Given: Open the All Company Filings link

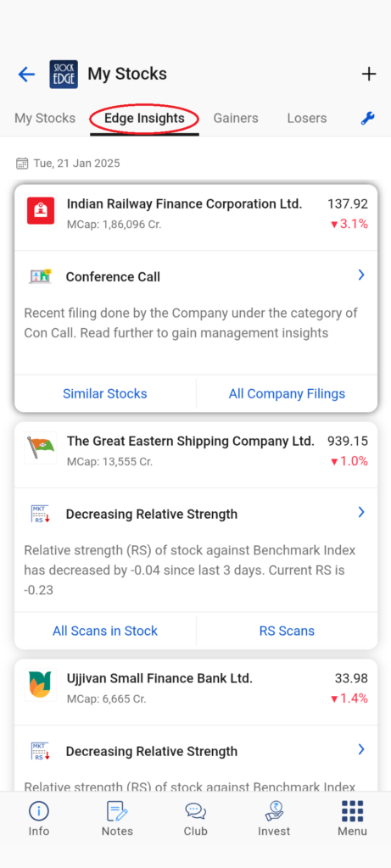Looking at the screenshot, I should (287, 393).
